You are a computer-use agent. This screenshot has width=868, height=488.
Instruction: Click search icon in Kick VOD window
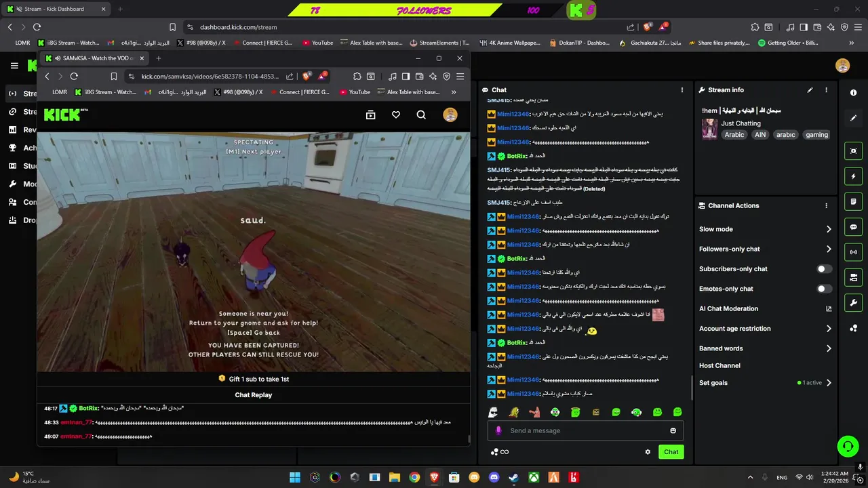pyautogui.click(x=421, y=115)
